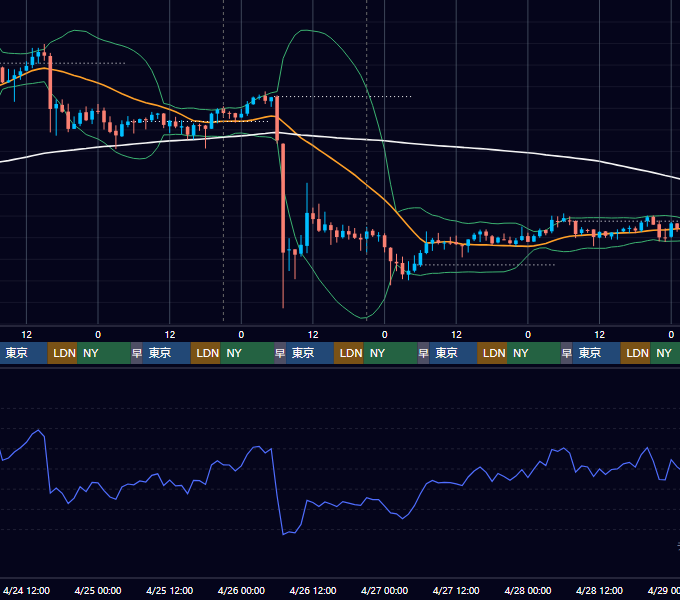Click the 早 early-session block before 4/28 東京
The image size is (680, 600).
pyautogui.click(x=566, y=353)
